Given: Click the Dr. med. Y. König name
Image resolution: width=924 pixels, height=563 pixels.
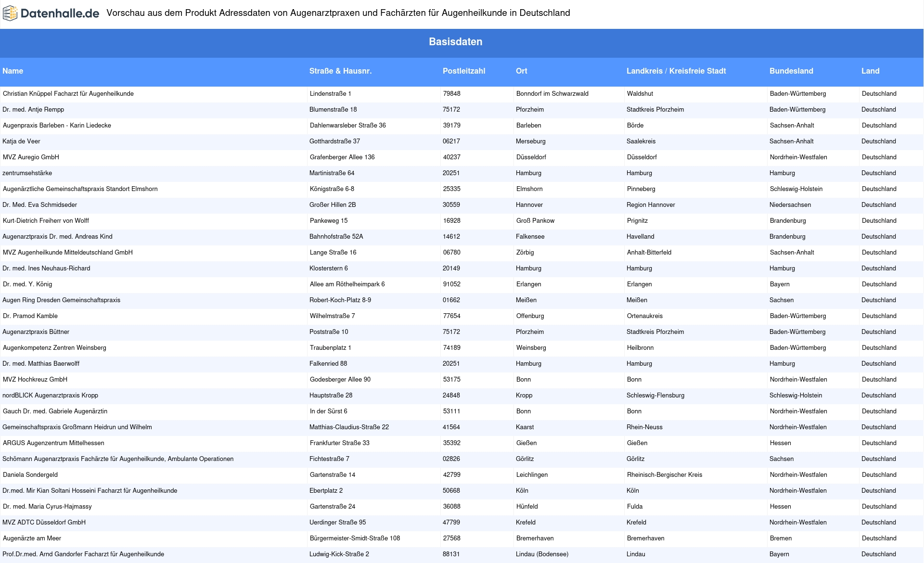Looking at the screenshot, I should point(27,284).
